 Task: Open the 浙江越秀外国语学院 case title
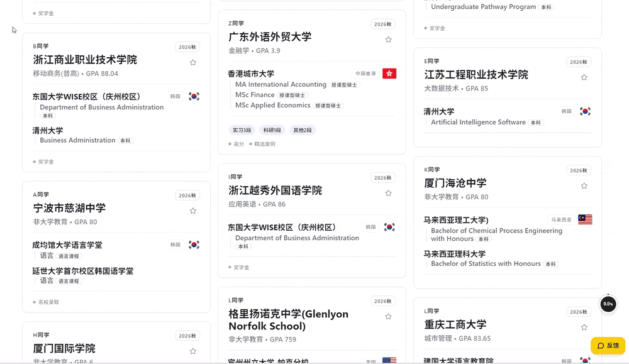tap(276, 190)
